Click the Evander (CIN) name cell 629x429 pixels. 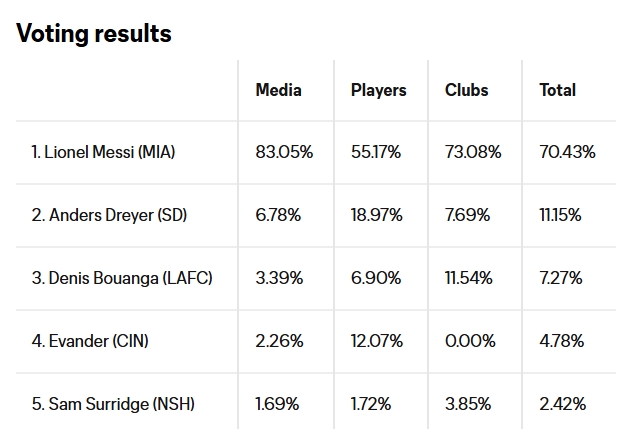click(x=90, y=341)
